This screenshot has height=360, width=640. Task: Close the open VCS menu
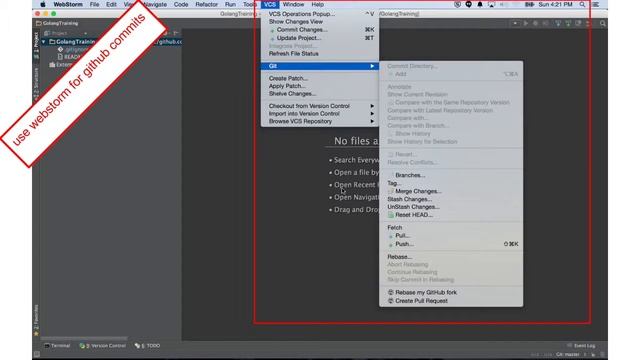[270, 4]
